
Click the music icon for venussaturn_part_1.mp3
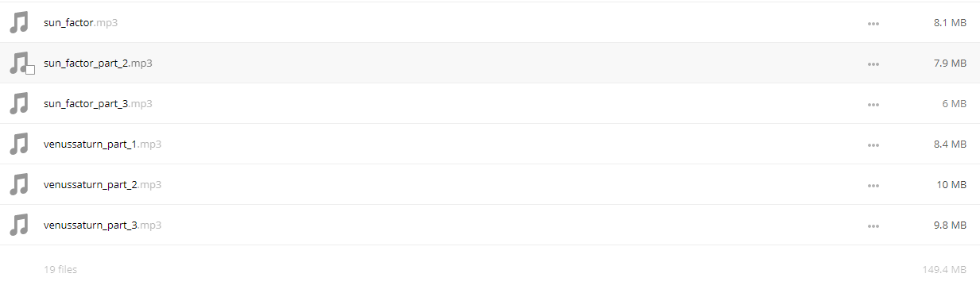click(x=19, y=144)
